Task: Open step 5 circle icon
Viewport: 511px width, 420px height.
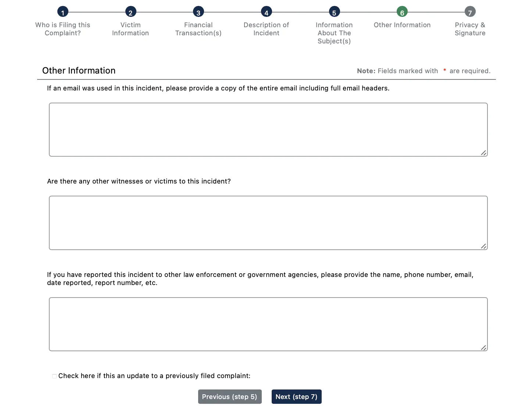Action: click(334, 12)
